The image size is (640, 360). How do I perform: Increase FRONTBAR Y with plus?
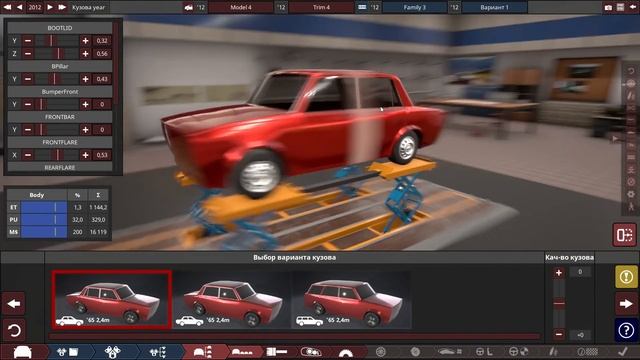pos(85,130)
